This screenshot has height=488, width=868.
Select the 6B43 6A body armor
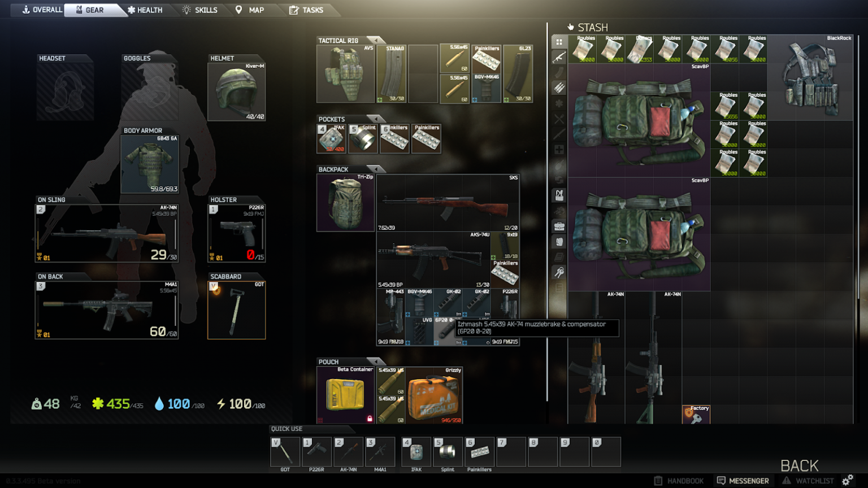click(x=150, y=164)
